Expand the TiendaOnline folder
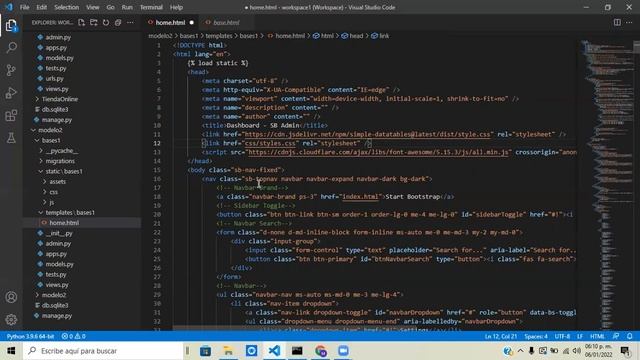 click(60, 99)
